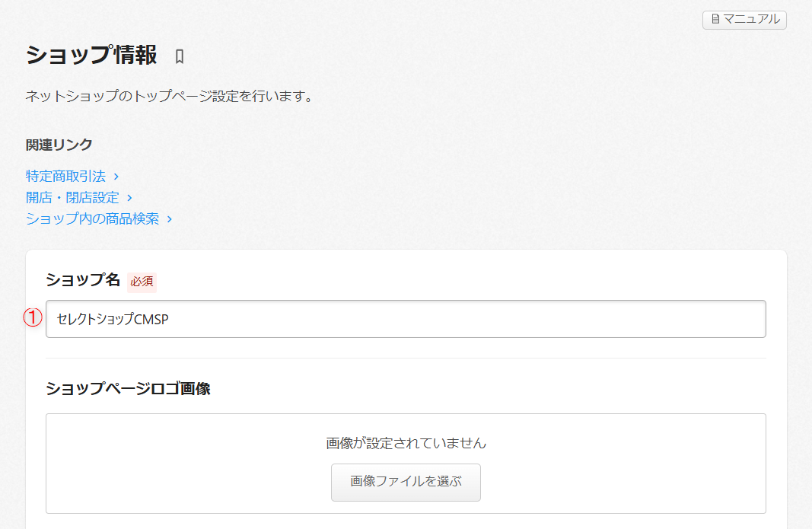This screenshot has height=529, width=812.
Task: Open the マニュアル help button
Action: [x=744, y=20]
